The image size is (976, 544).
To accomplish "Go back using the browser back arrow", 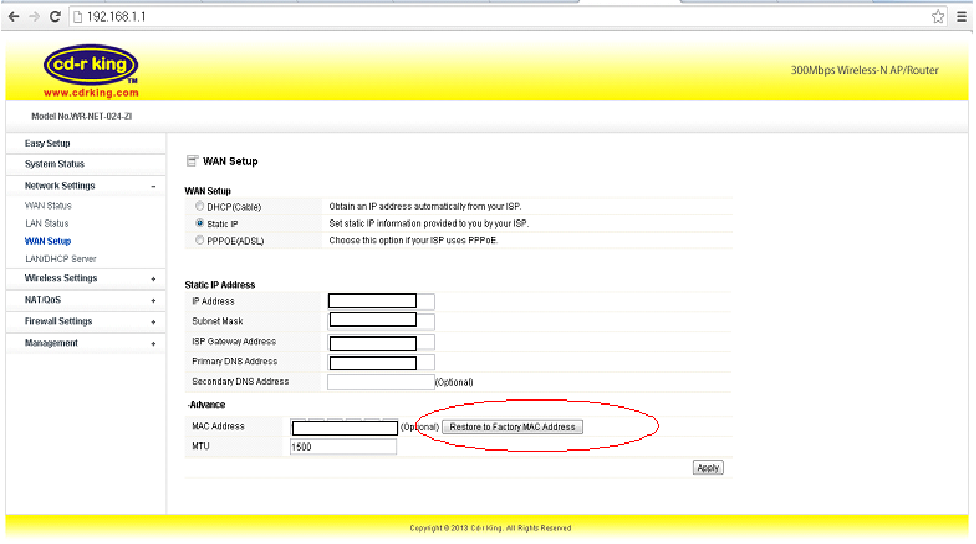I will (x=14, y=17).
